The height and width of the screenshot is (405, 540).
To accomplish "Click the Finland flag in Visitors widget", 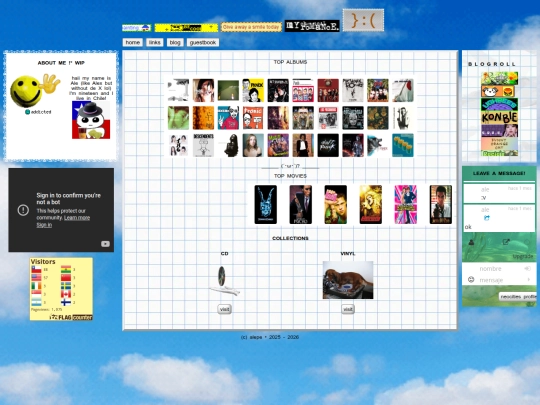I will click(66, 302).
